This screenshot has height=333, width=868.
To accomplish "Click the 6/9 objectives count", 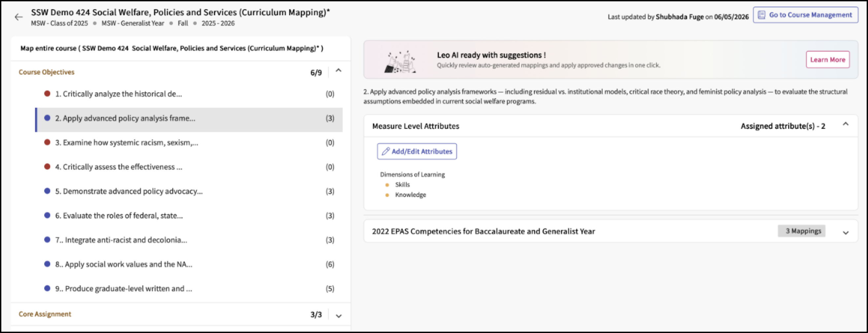I will click(316, 73).
